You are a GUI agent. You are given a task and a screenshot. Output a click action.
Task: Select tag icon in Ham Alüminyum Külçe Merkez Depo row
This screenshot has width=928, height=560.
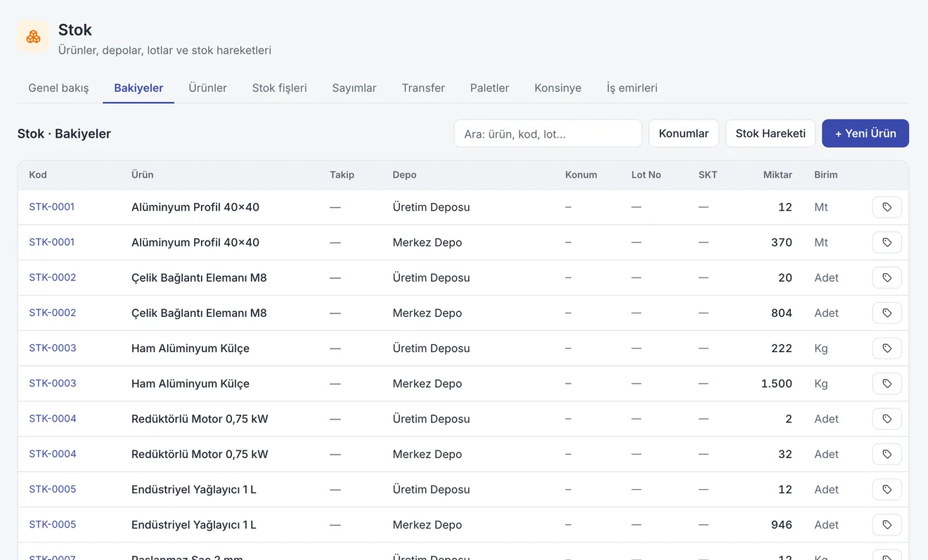click(887, 384)
